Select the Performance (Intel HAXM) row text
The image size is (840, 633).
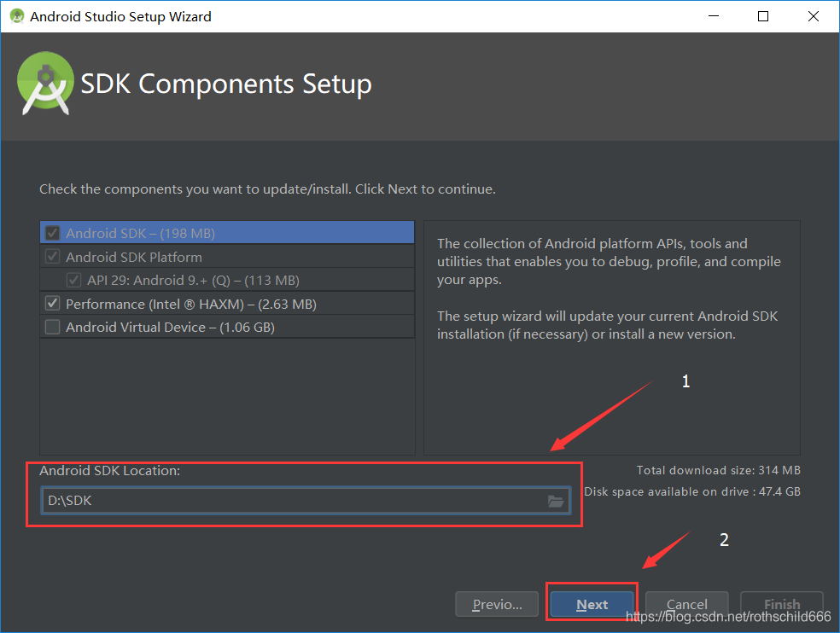tap(191, 304)
